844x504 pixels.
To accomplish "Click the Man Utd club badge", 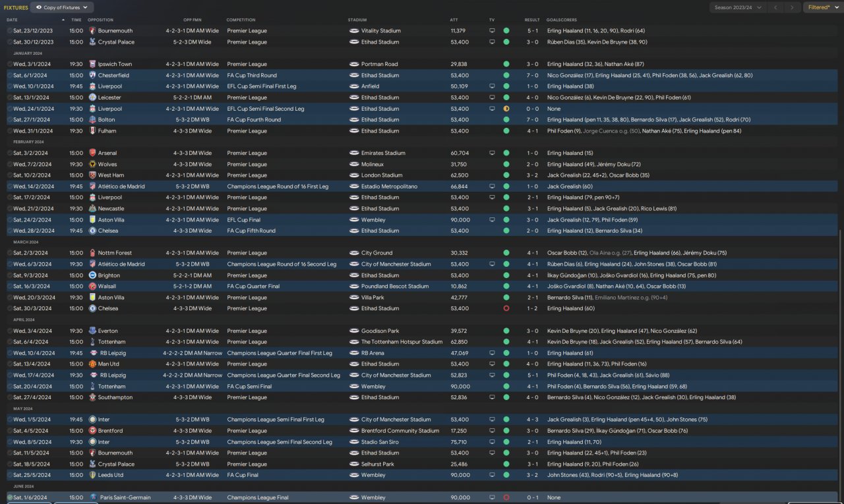I will (x=92, y=364).
